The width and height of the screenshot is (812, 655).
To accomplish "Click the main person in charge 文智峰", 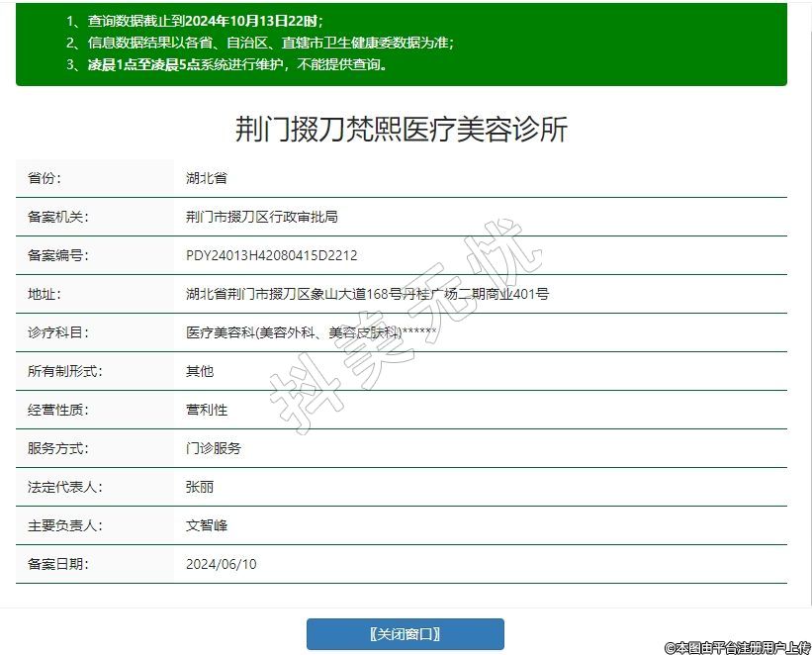I will (x=207, y=525).
